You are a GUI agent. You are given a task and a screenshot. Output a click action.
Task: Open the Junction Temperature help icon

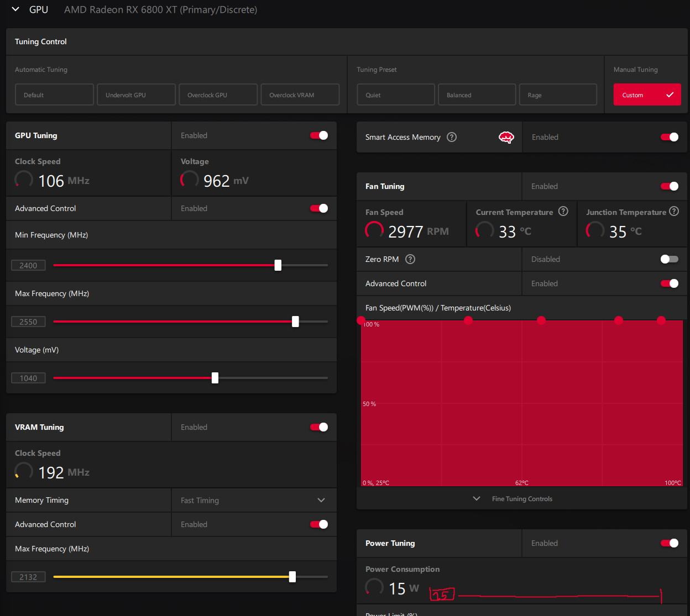[674, 211]
